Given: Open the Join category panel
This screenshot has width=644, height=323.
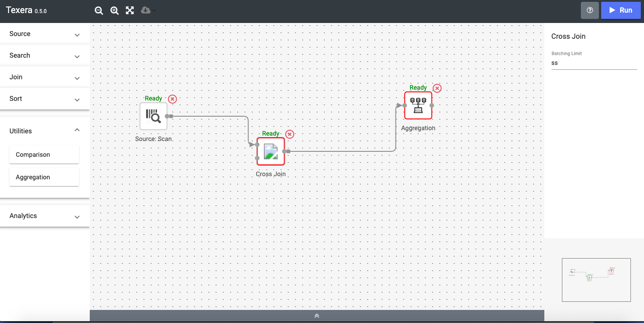Looking at the screenshot, I should click(44, 77).
